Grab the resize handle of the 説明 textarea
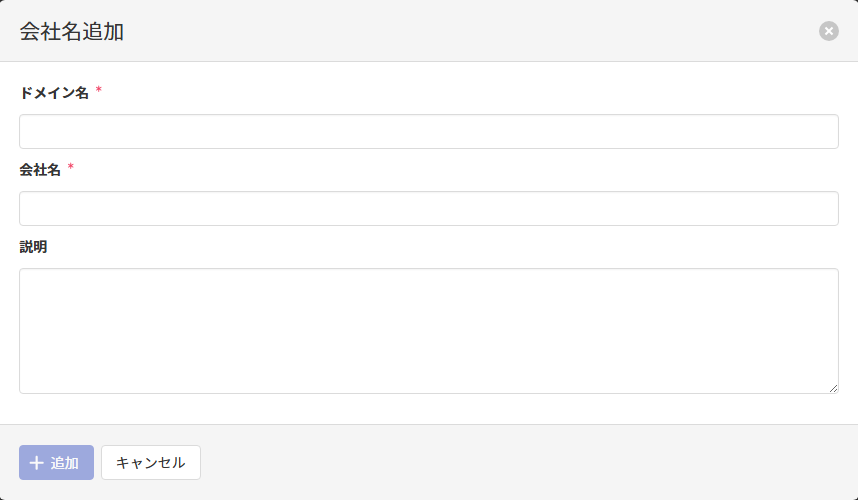This screenshot has height=500, width=858. click(833, 388)
